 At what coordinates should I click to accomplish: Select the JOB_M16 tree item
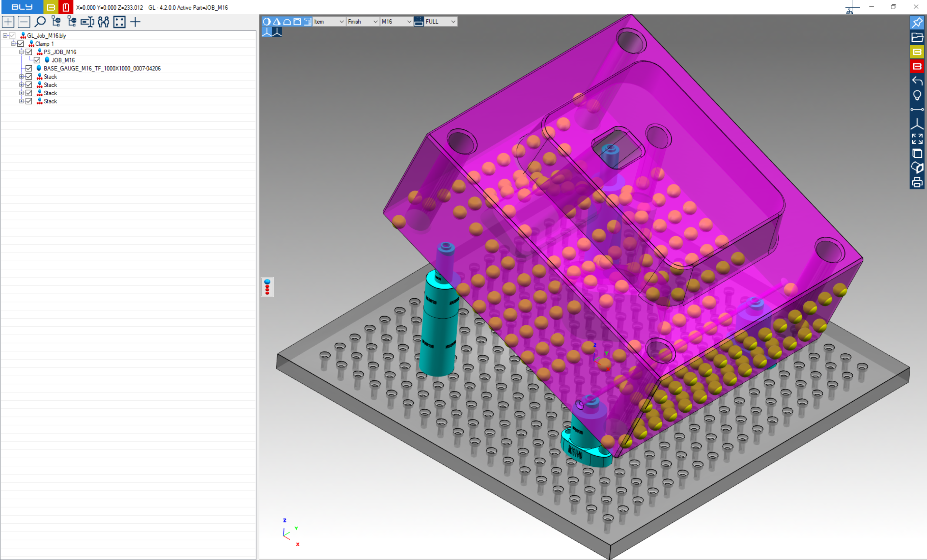pyautogui.click(x=63, y=60)
